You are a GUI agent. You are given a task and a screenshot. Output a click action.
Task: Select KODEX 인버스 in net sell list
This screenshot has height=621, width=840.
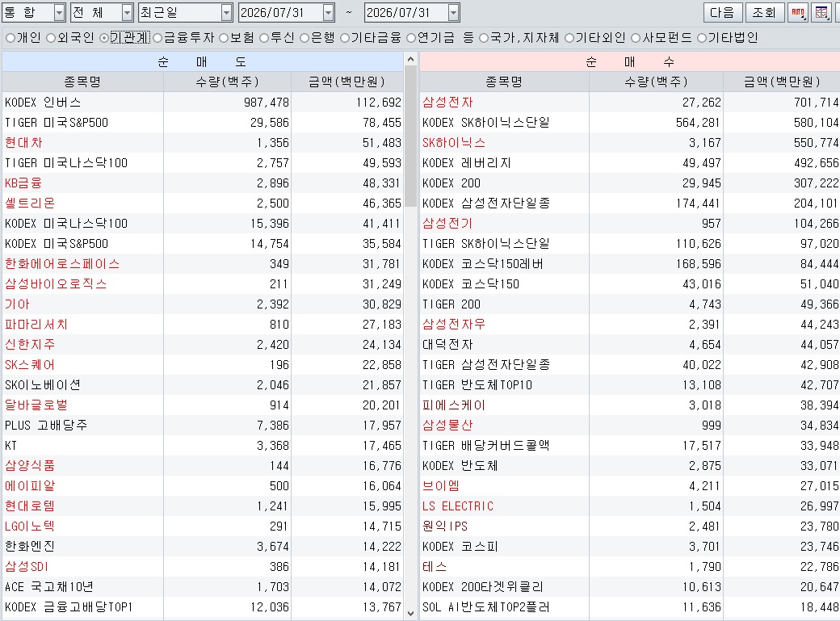(203, 103)
